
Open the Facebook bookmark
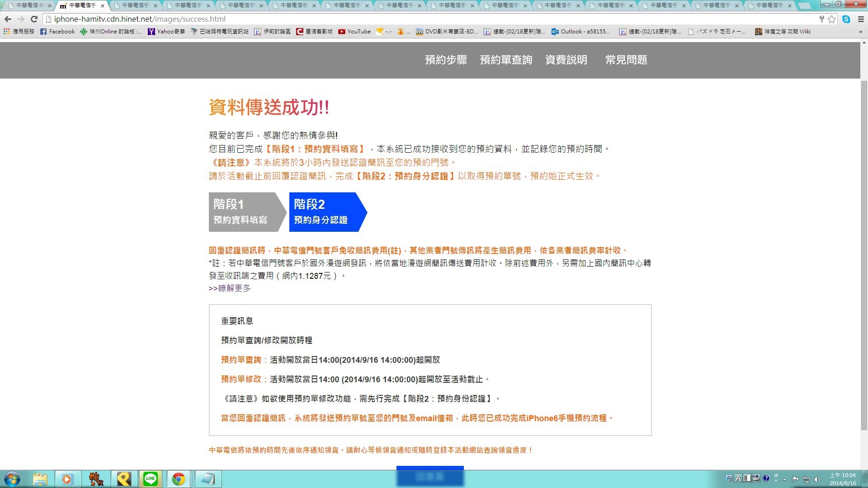coord(57,32)
